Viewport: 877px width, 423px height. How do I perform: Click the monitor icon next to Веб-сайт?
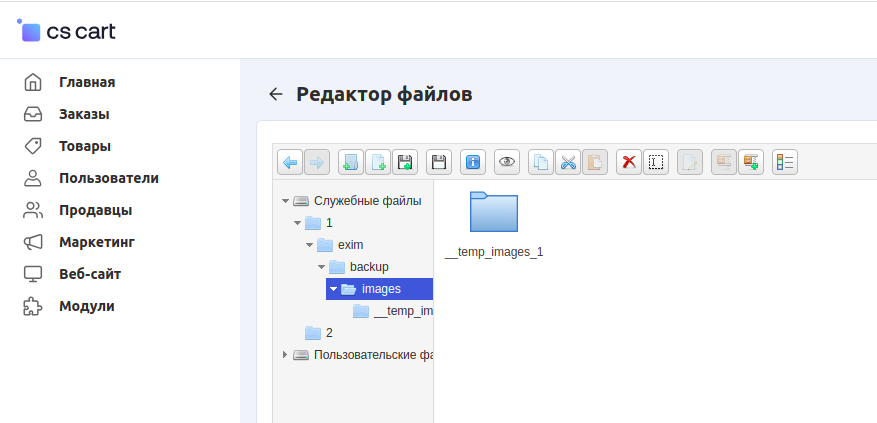click(33, 274)
